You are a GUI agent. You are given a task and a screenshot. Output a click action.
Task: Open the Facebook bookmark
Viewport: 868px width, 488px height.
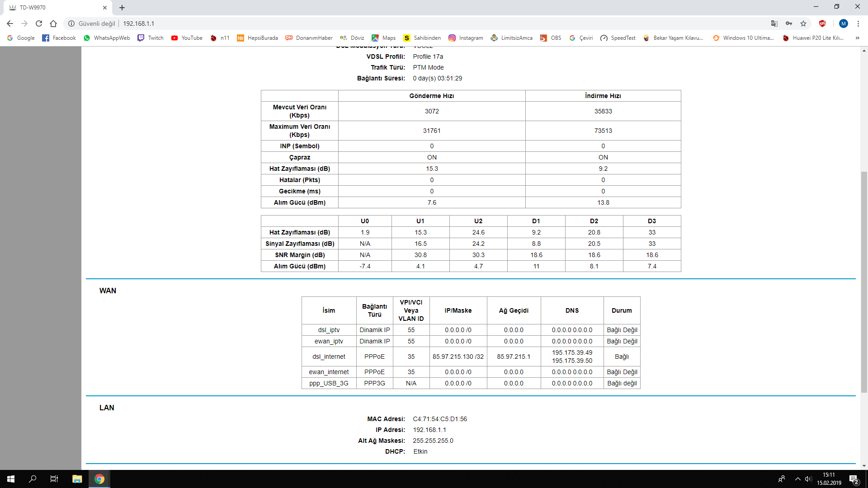click(59, 38)
